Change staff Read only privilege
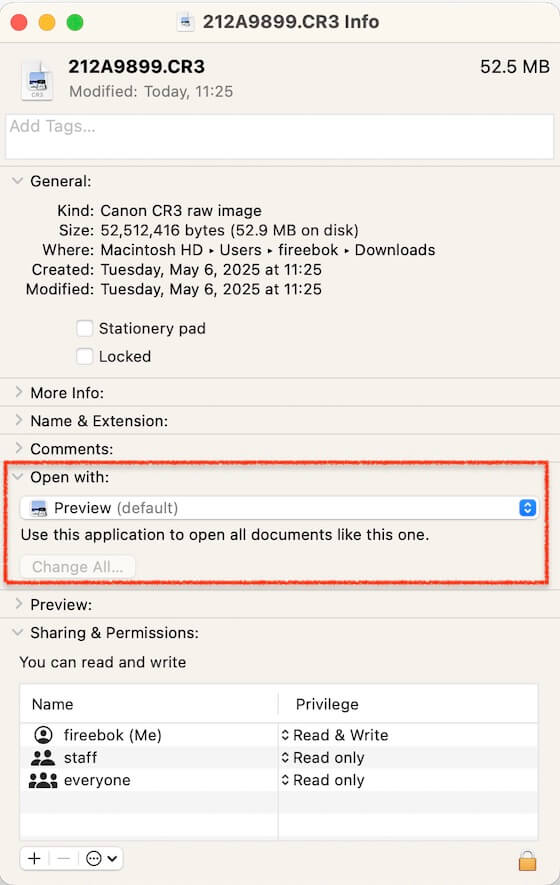 tap(323, 757)
